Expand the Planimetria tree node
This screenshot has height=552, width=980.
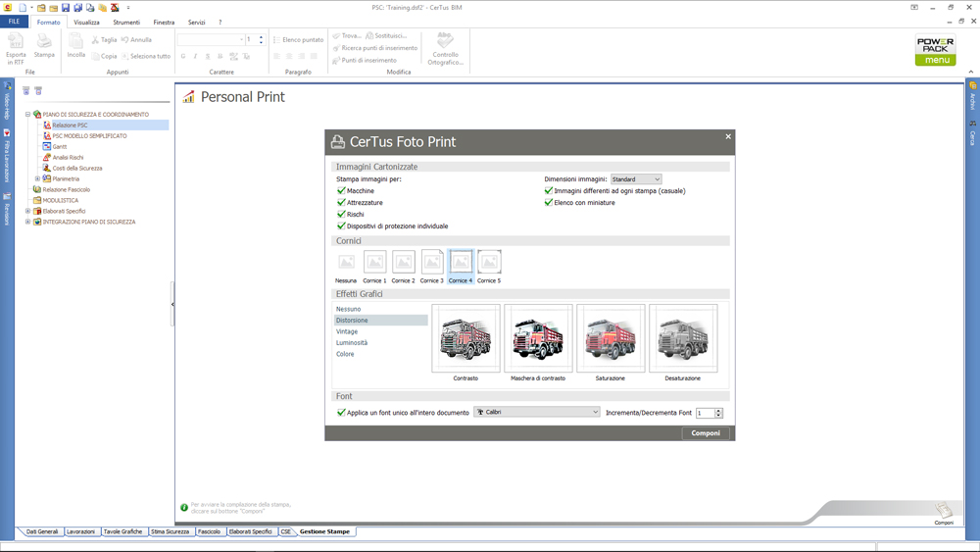point(37,178)
